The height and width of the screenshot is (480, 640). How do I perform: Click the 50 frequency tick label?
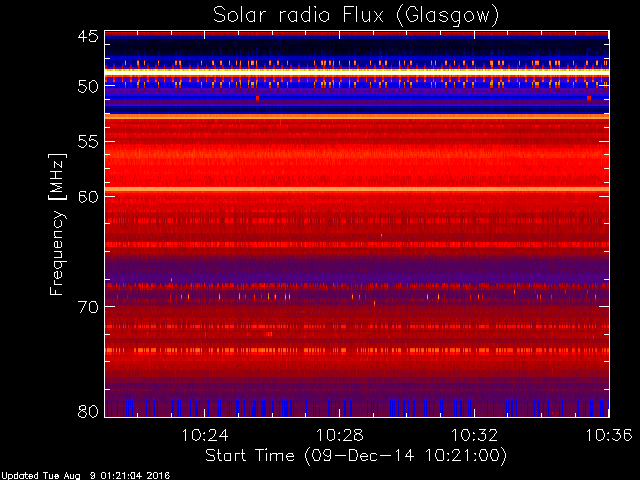pyautogui.click(x=88, y=87)
